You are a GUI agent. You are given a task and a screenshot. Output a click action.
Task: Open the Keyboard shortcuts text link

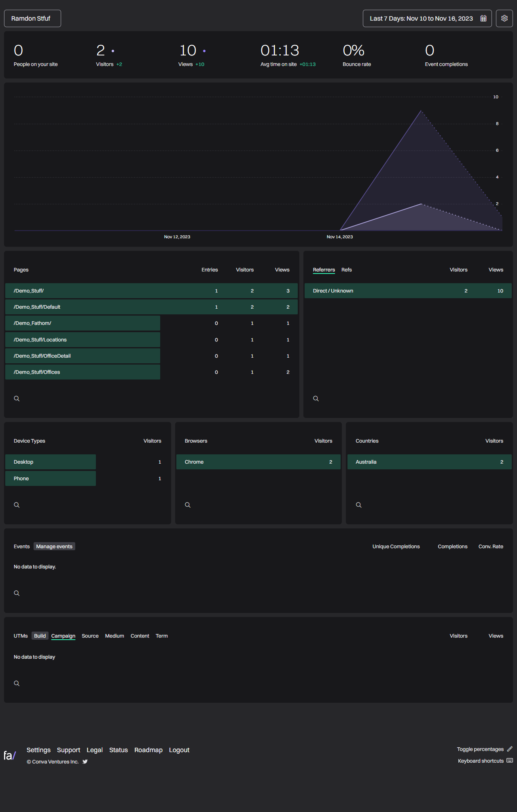click(x=481, y=761)
